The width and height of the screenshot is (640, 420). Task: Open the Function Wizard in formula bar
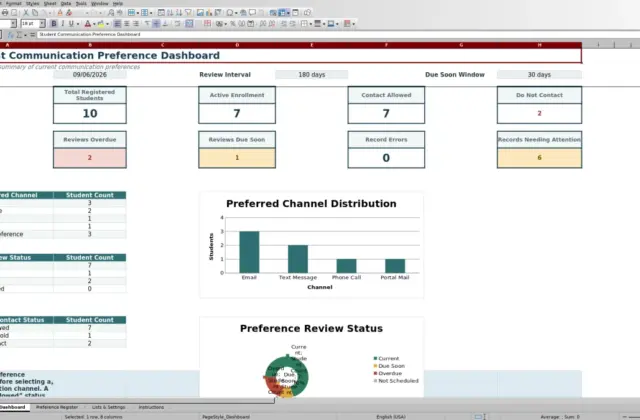11,35
